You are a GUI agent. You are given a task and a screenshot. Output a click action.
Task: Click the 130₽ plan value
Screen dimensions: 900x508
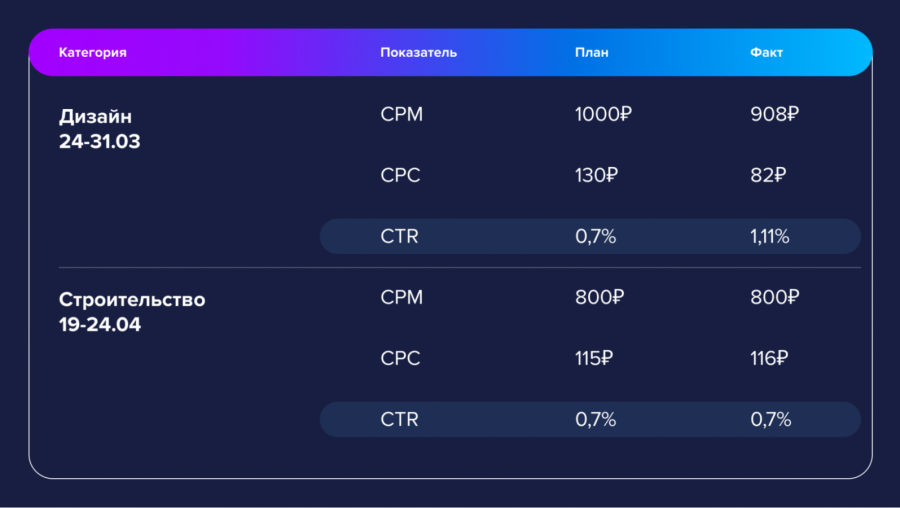(596, 175)
